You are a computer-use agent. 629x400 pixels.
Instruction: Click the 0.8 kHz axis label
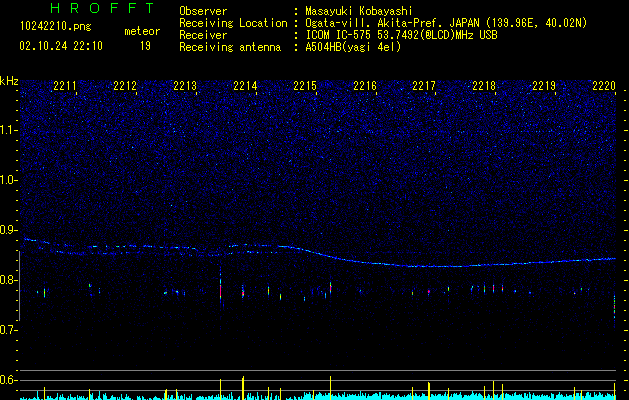tap(9, 280)
